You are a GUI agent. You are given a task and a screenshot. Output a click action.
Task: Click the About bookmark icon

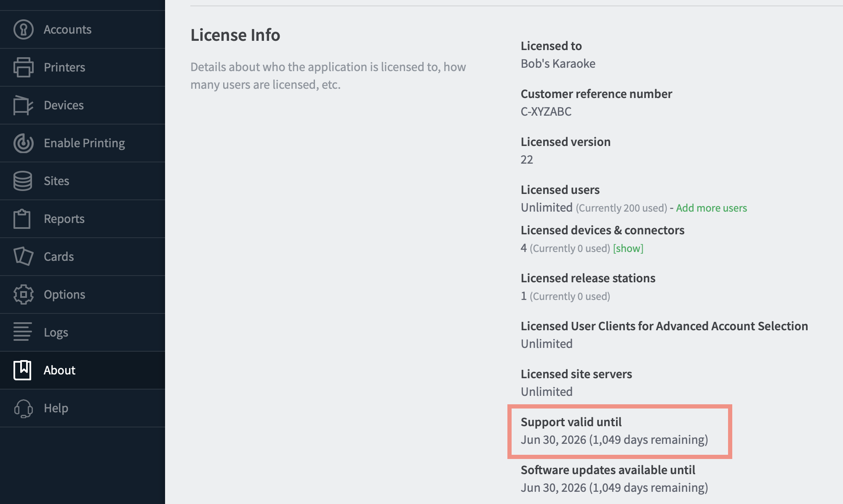22,370
